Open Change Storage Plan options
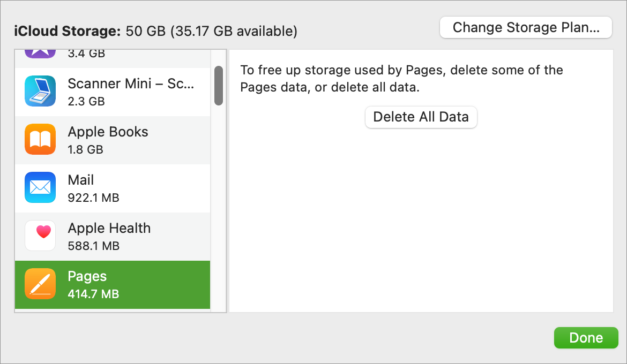Screen dimensions: 627x364 pyautogui.click(x=526, y=28)
